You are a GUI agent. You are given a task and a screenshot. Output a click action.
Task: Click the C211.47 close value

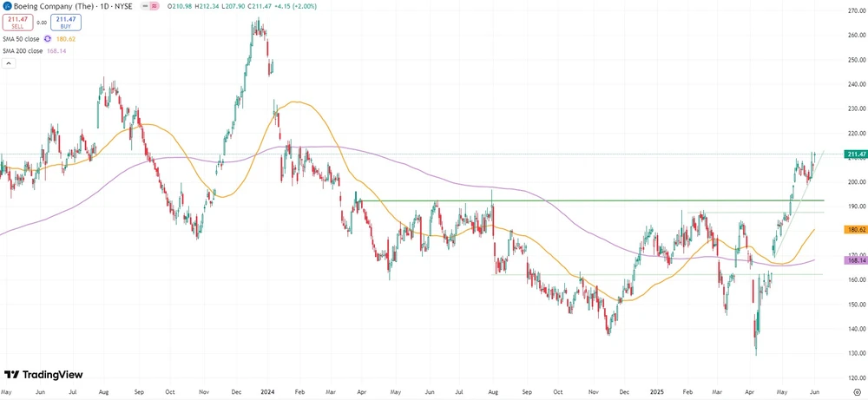[260, 6]
